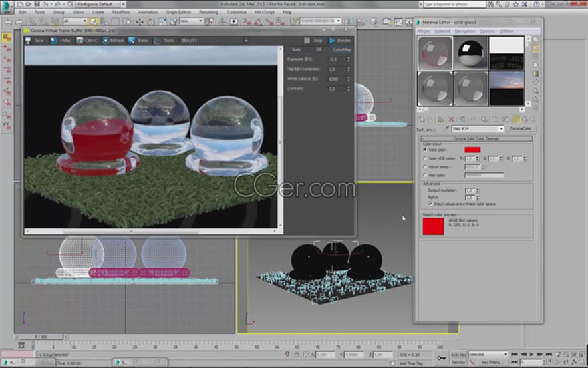
Task: Open the Selected key filter dropdown
Action: [488, 354]
